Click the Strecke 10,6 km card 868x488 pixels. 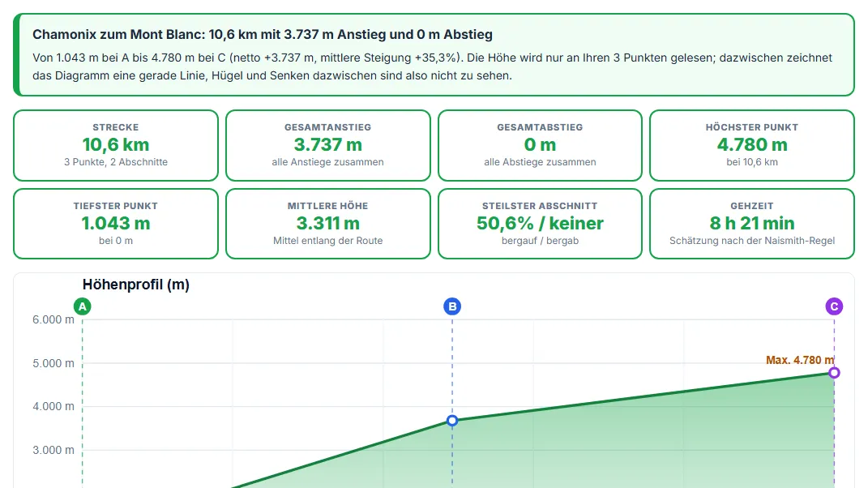point(116,145)
